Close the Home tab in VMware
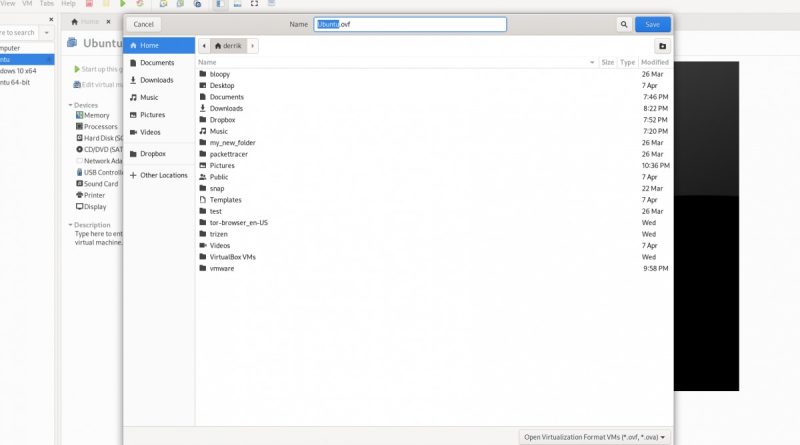 pyautogui.click(x=108, y=22)
